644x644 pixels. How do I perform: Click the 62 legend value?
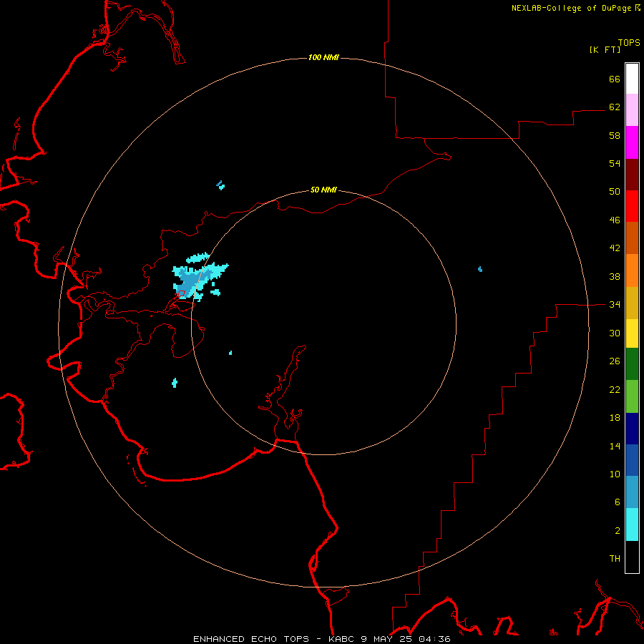[x=615, y=107]
